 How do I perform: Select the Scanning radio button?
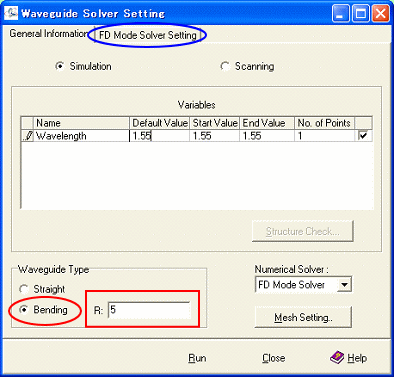point(225,66)
